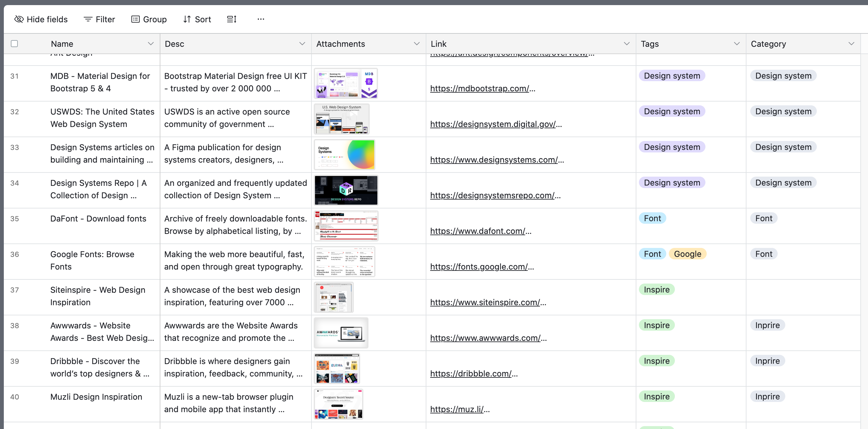The height and width of the screenshot is (429, 868).
Task: Select row 35 DaFont name cell
Action: 98,219
